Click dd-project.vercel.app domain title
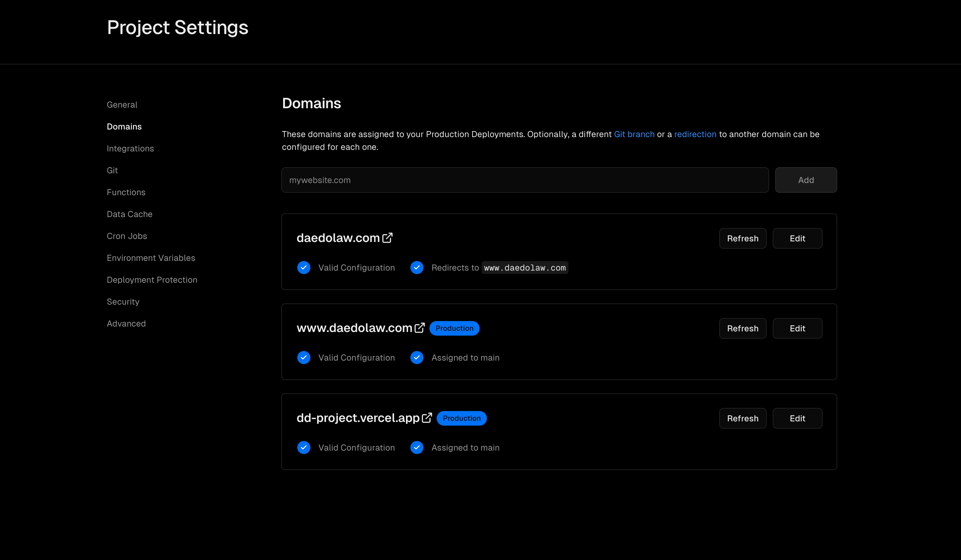This screenshot has width=961, height=560. (x=358, y=418)
